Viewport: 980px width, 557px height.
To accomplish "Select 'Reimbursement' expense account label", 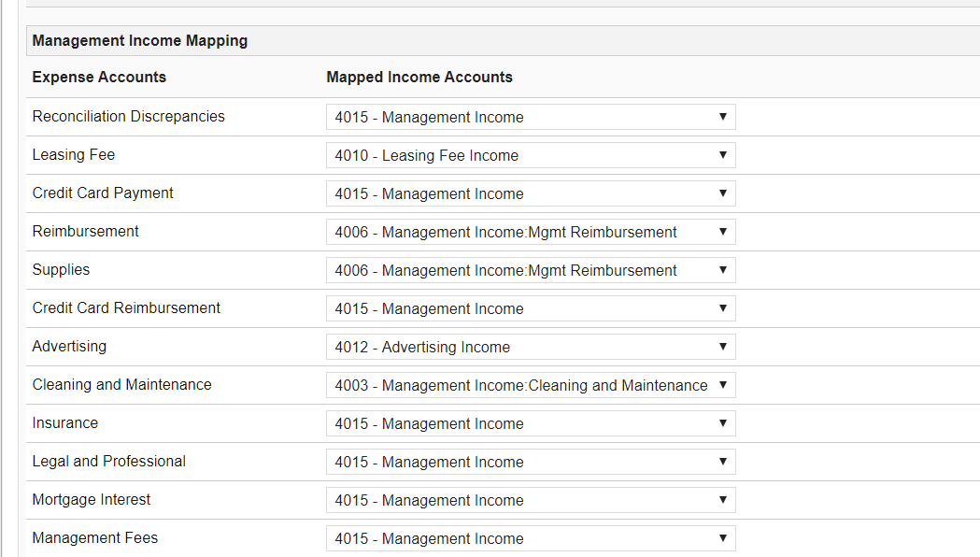I will (86, 231).
